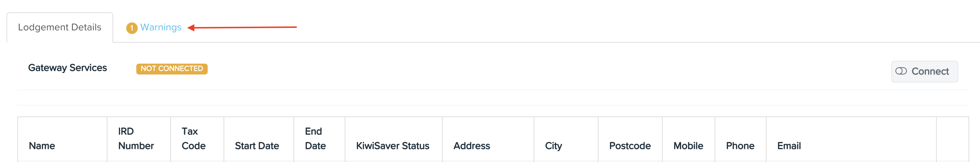Click the Postcode column header
The width and height of the screenshot is (980, 162).
(630, 139)
